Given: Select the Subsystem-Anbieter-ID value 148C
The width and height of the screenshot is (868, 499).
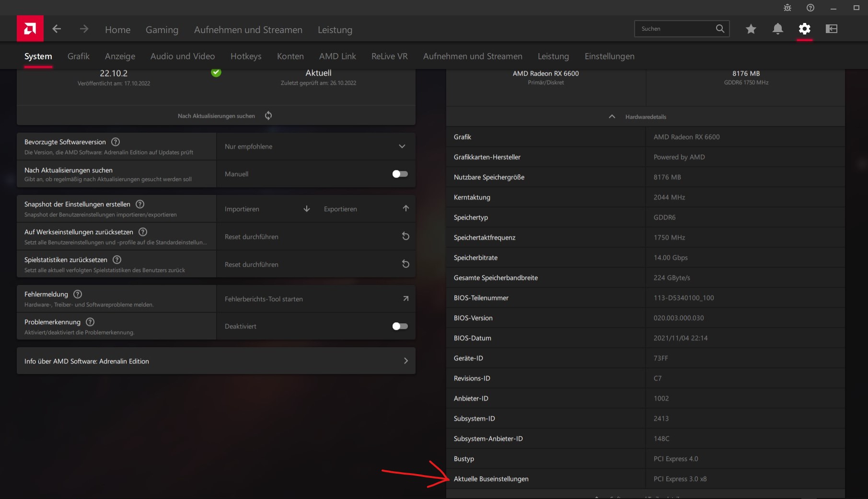Looking at the screenshot, I should click(x=661, y=439).
